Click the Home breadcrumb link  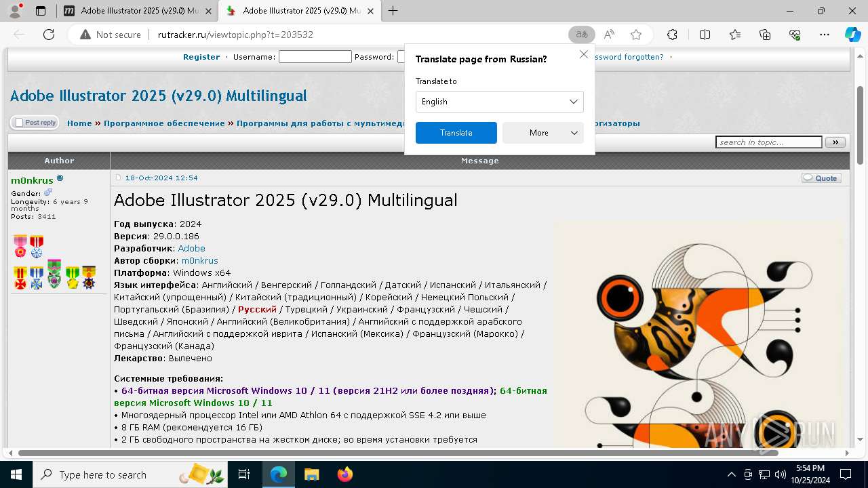(79, 123)
